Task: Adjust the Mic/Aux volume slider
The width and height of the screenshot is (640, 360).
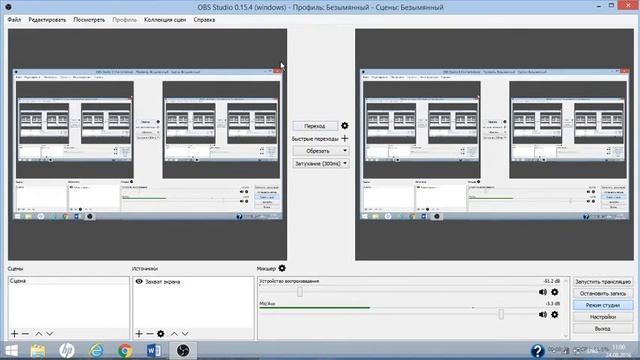Action: 501,314
